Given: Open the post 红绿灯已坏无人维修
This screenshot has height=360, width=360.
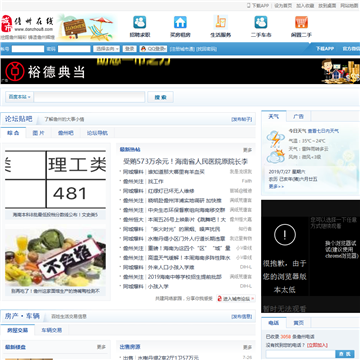Looking at the screenshot, I should (171, 191).
